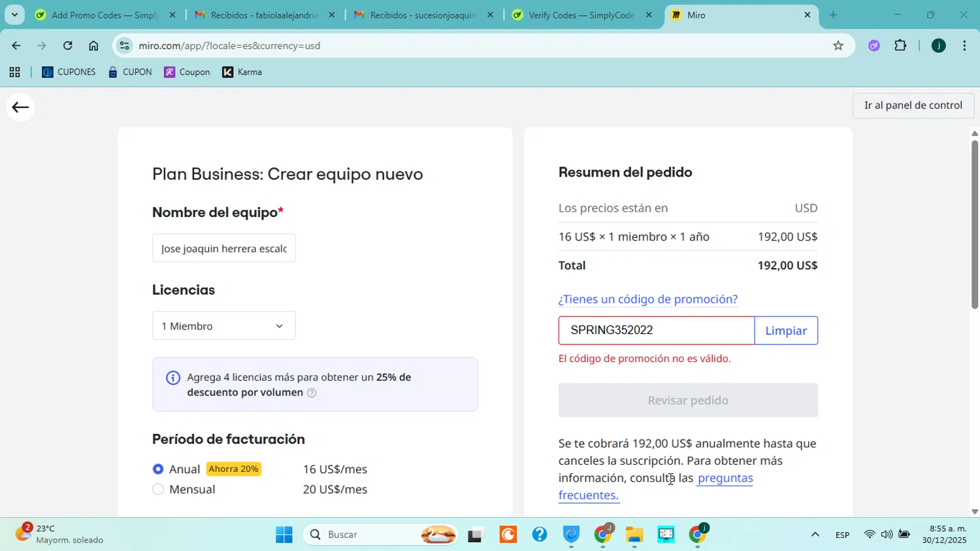Viewport: 980px width, 551px height.
Task: Bookmark this page with the star icon
Action: (x=838, y=46)
